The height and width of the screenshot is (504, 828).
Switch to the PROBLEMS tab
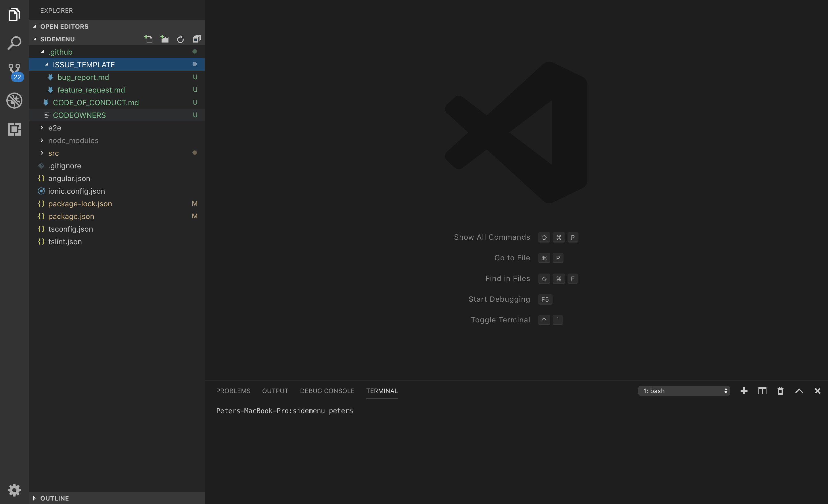233,391
